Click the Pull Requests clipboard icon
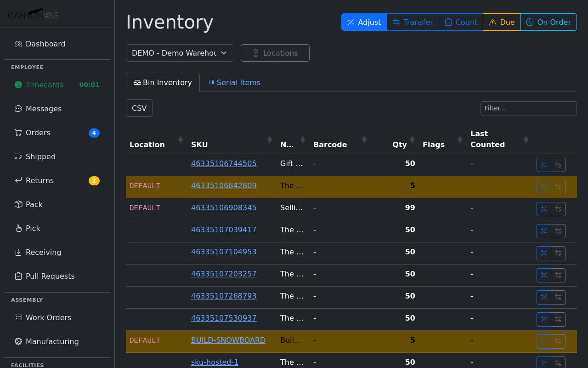Viewport: 588px width, 368px height. 18,276
